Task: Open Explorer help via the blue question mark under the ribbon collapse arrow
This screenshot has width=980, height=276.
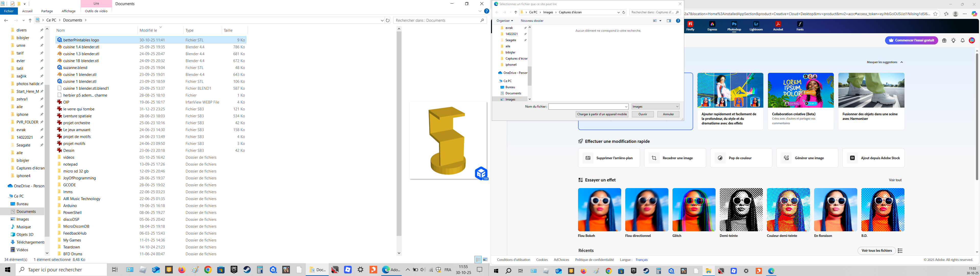Action: tap(486, 11)
